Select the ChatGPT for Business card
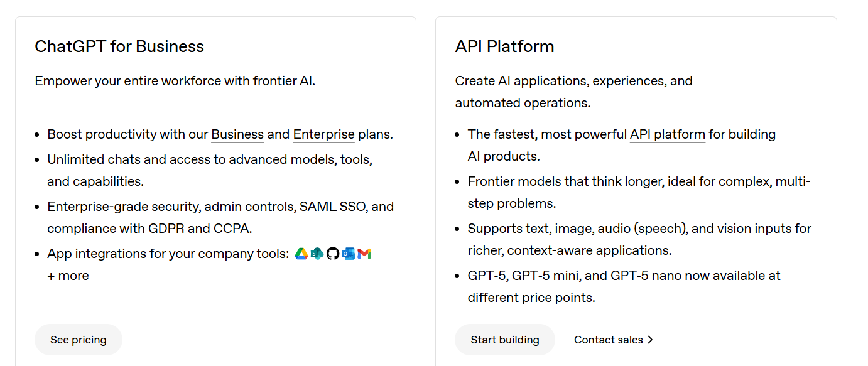The height and width of the screenshot is (366, 868). [x=215, y=188]
